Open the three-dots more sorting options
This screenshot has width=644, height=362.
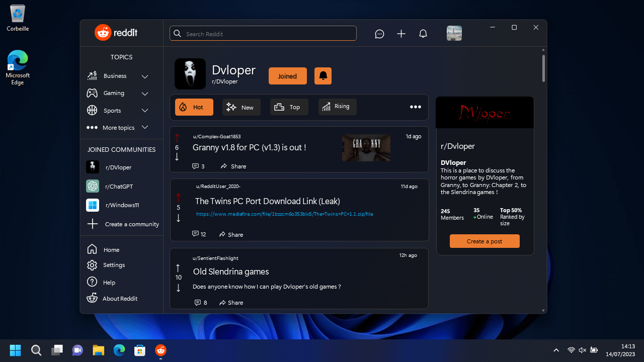coord(415,107)
